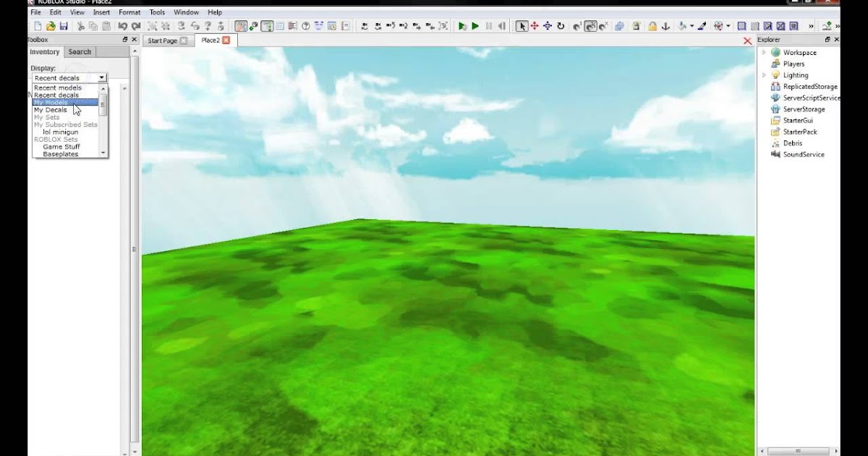Open a file with the folder icon

pos(51,26)
